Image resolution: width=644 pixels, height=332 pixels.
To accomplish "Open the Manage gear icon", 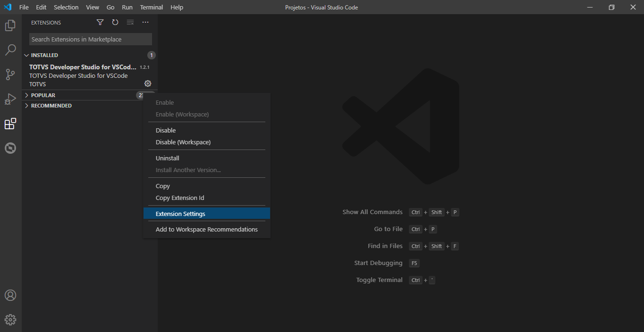I will click(x=10, y=319).
